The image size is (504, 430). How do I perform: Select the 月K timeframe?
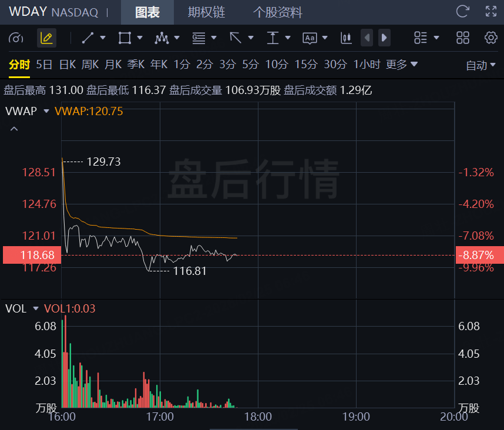click(x=113, y=65)
